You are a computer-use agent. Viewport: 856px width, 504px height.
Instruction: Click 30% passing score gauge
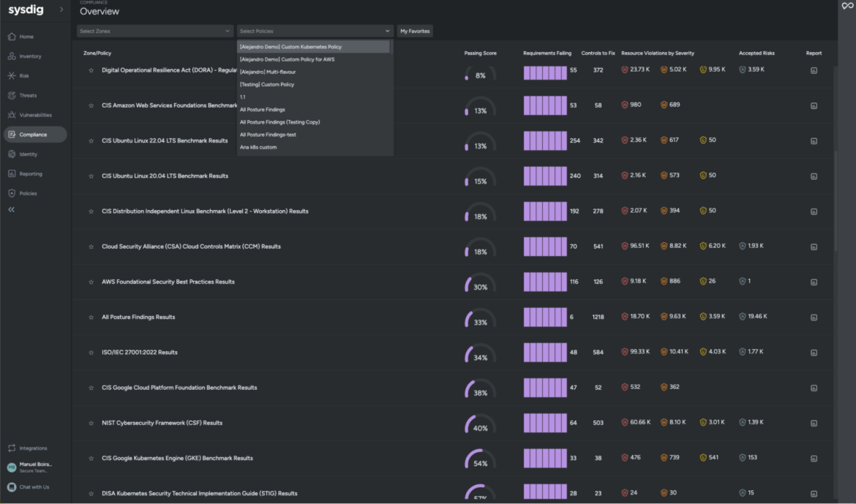[480, 283]
